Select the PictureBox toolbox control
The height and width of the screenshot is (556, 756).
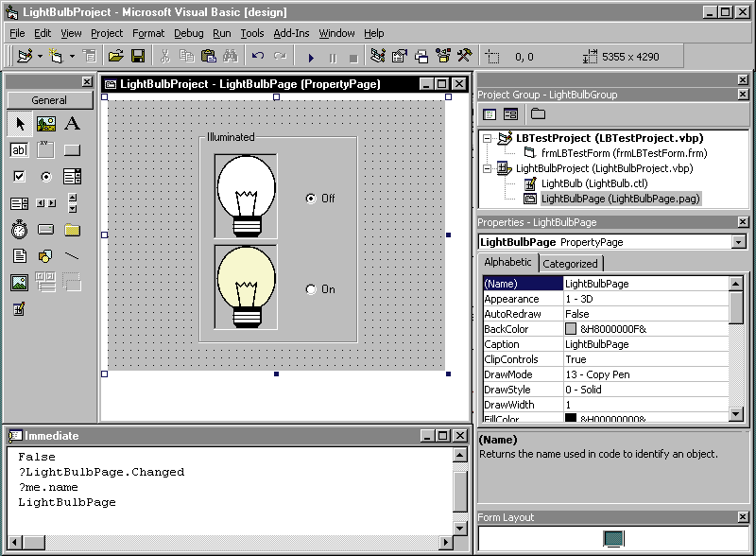[45, 124]
